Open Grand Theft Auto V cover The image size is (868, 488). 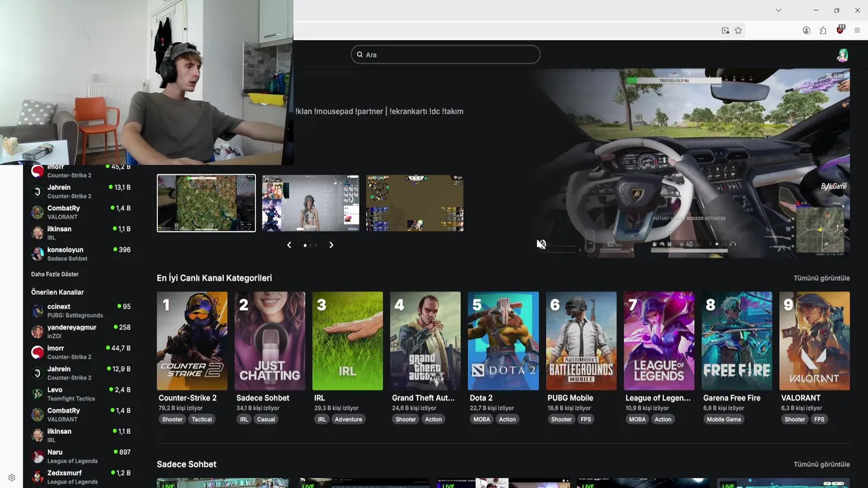point(425,341)
